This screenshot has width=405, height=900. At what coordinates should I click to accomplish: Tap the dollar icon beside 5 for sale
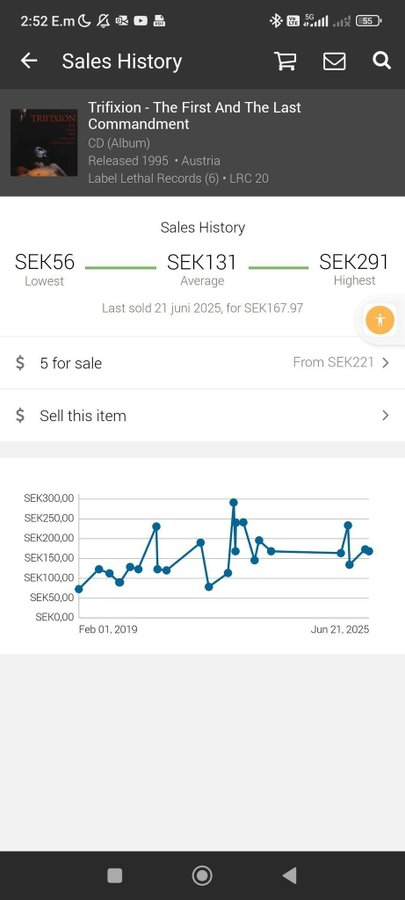(x=20, y=363)
